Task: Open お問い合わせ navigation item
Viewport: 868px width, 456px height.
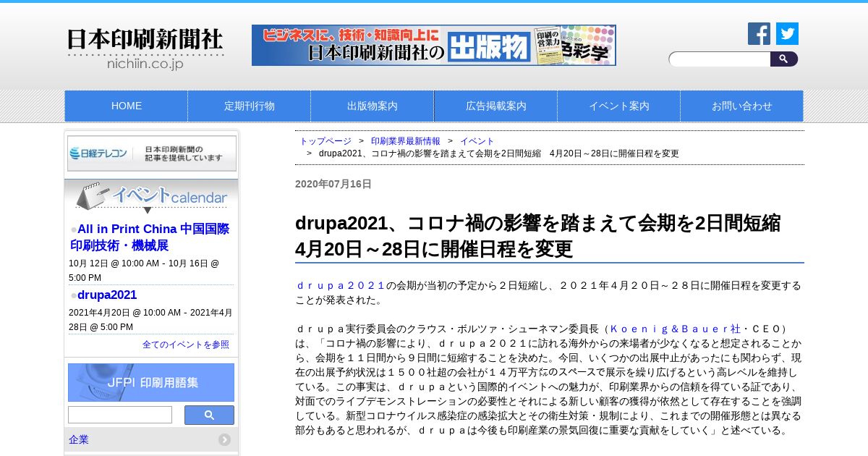Action: click(742, 106)
